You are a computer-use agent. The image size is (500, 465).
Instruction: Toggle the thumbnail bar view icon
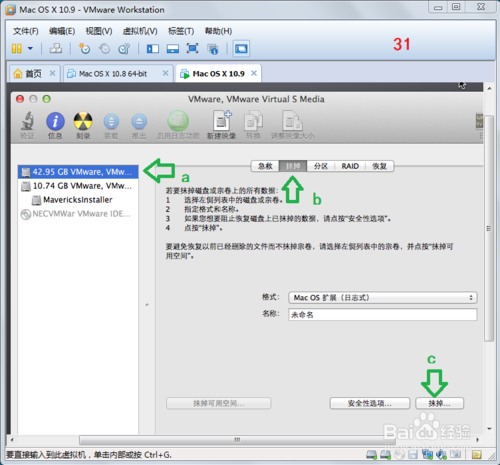point(173,49)
